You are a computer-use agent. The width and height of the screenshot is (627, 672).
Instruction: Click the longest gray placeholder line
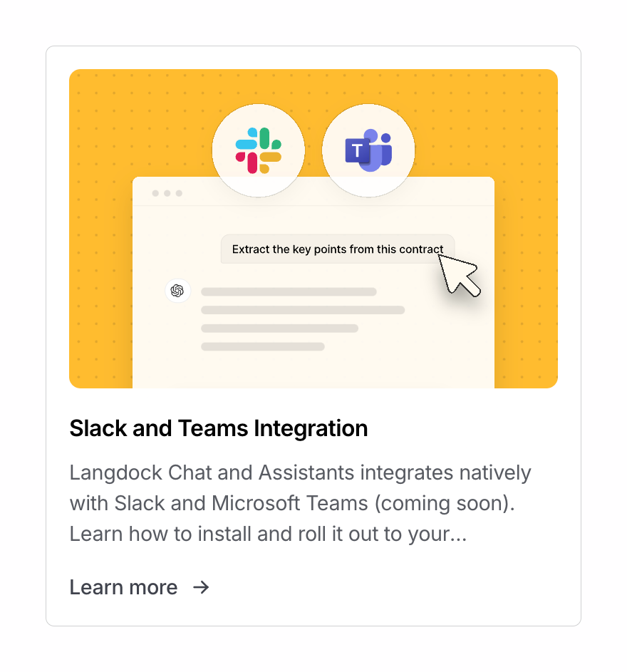coord(302,310)
